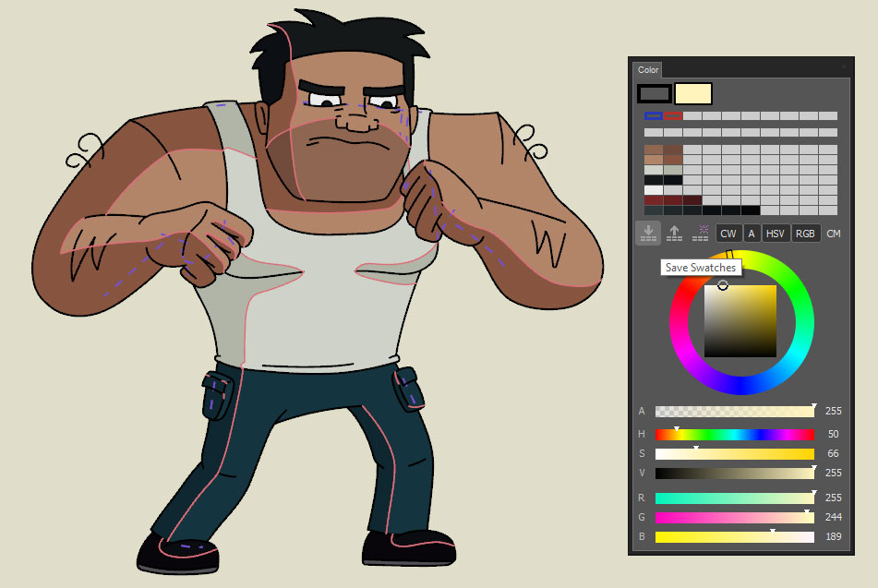The image size is (878, 588).
Task: Pick the first brown swatch in top skin row
Action: (x=654, y=150)
